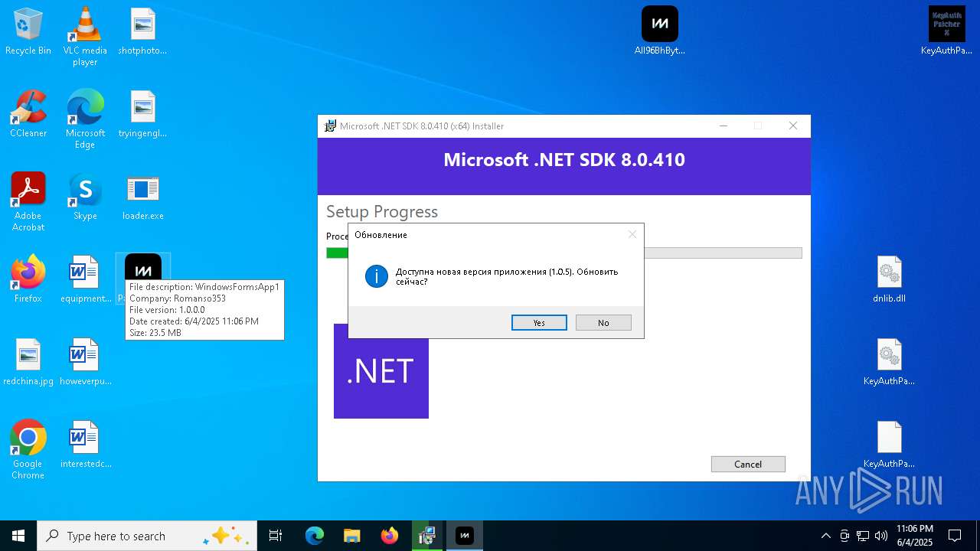Open the notification center
This screenshot has height=551, width=980.
coord(955,536)
